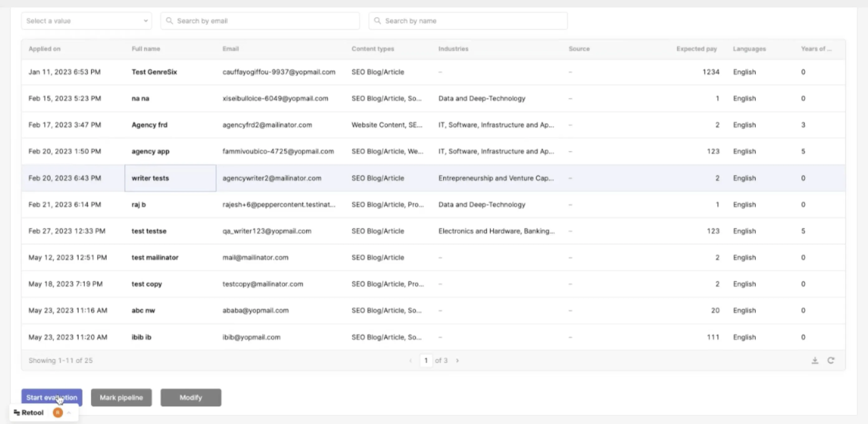This screenshot has width=868, height=424.
Task: Click expected pay value 1234
Action: point(711,72)
